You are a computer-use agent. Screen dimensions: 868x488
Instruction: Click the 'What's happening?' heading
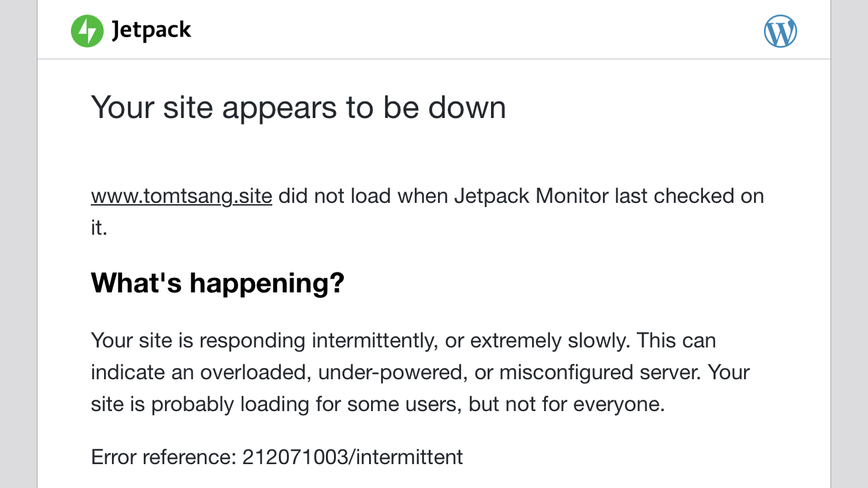point(218,284)
